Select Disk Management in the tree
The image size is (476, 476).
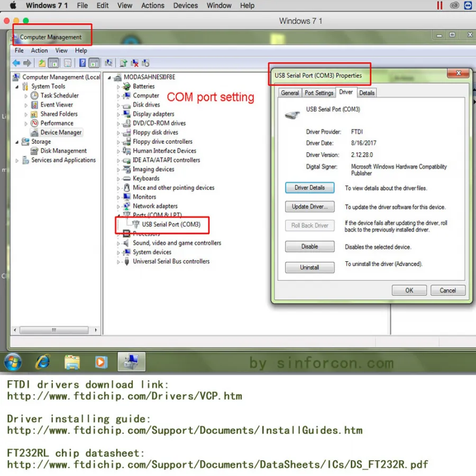[x=63, y=151]
